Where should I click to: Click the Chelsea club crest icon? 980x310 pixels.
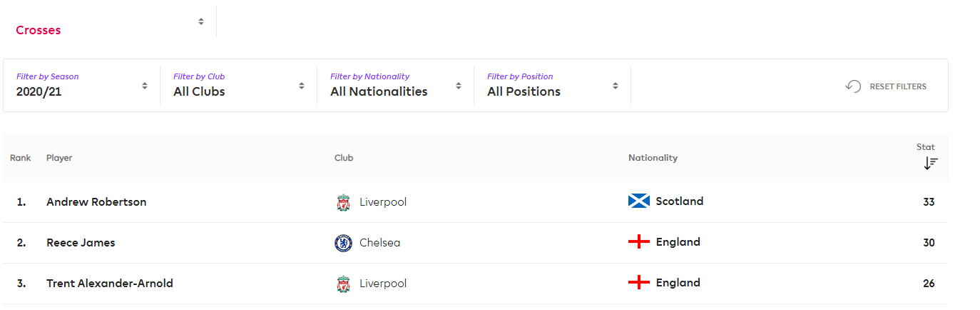(343, 244)
